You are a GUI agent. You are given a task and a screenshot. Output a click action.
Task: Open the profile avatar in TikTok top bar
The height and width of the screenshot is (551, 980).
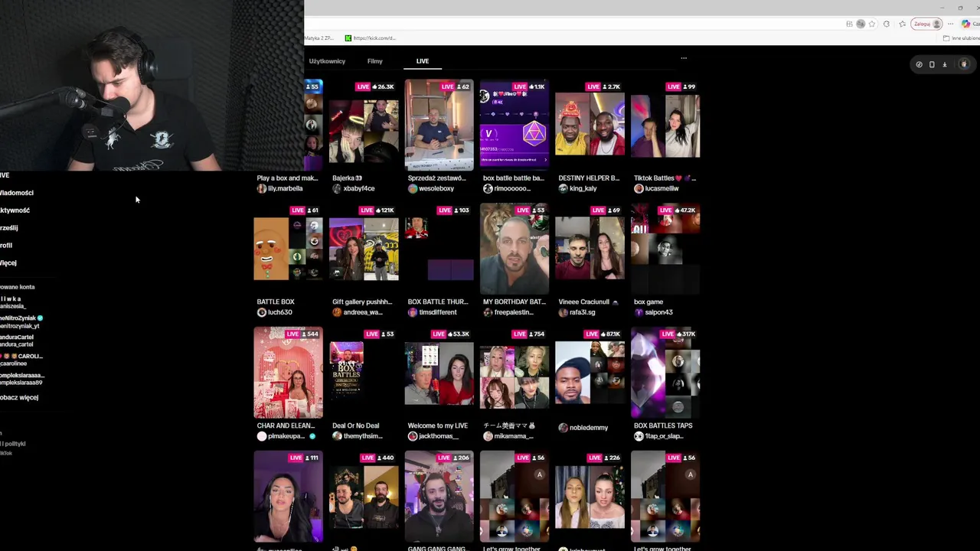point(964,64)
